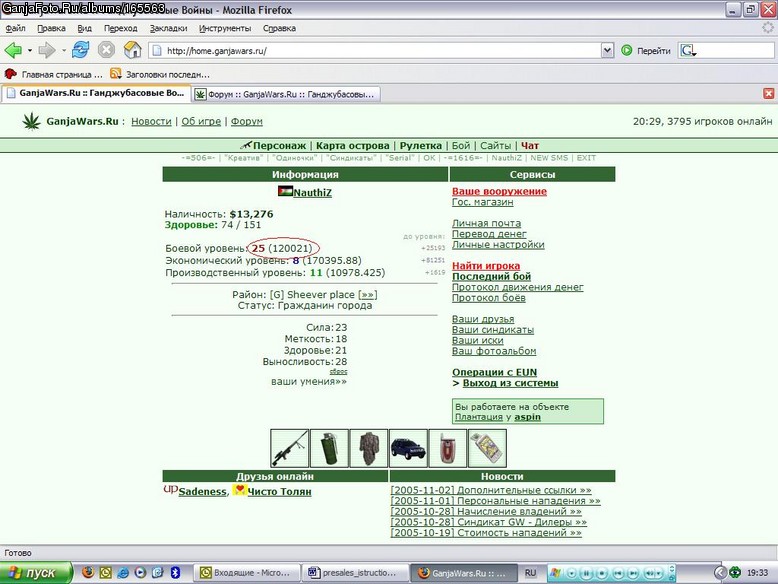Open the Новости link in header
Image resolution: width=778 pixels, height=584 pixels.
click(151, 121)
